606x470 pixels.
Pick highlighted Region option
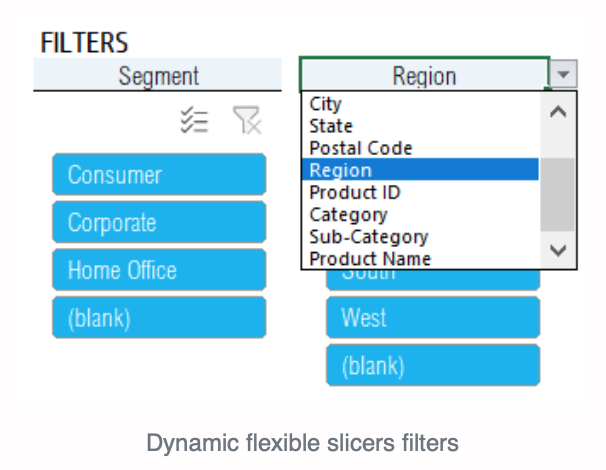420,170
